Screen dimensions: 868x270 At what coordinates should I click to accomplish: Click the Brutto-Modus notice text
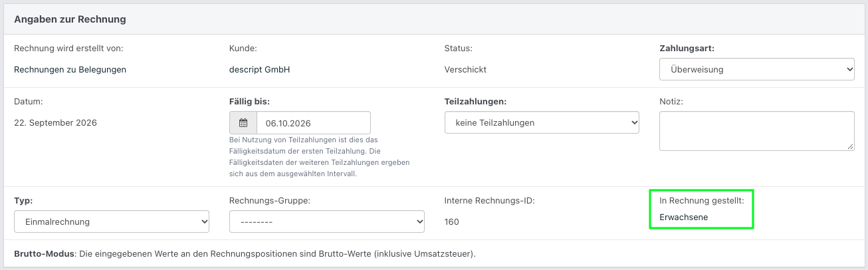245,254
